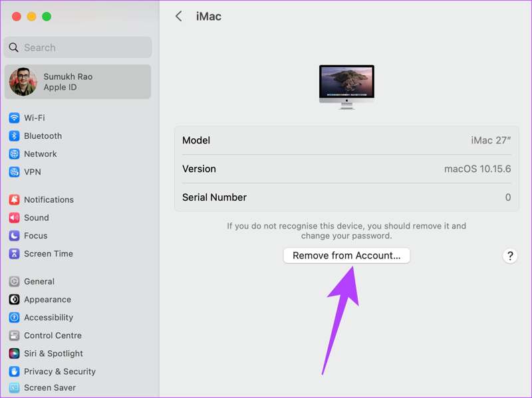This screenshot has width=532, height=398.
Task: Click the Appearance icon in sidebar
Action: [14, 300]
